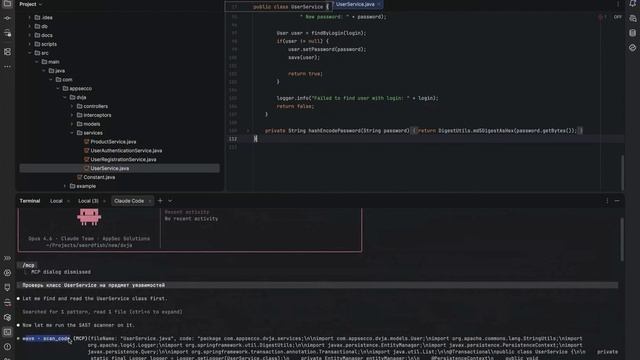Viewport: 640px width, 360px height.
Task: Add a new terminal tab with plus
Action: 160,201
